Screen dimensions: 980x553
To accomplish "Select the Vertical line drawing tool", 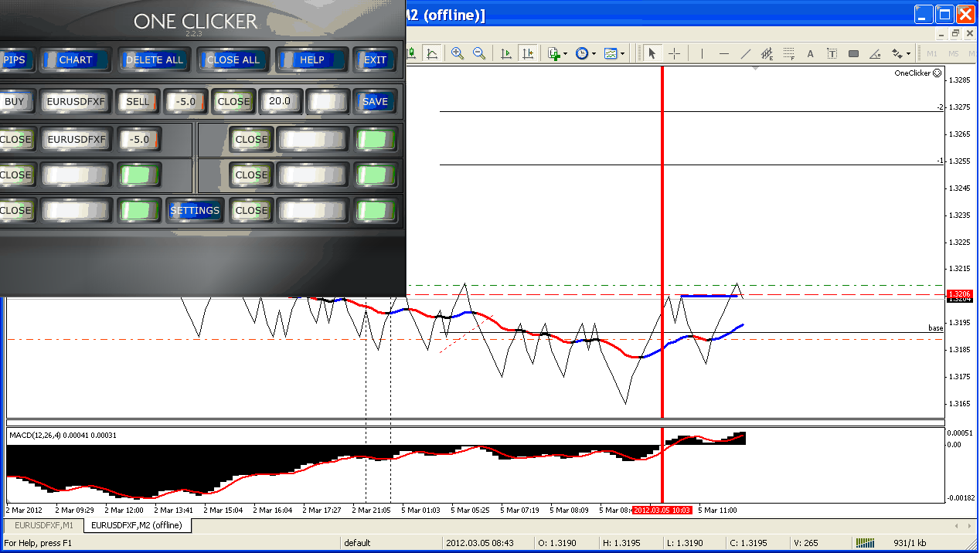I will [x=702, y=53].
